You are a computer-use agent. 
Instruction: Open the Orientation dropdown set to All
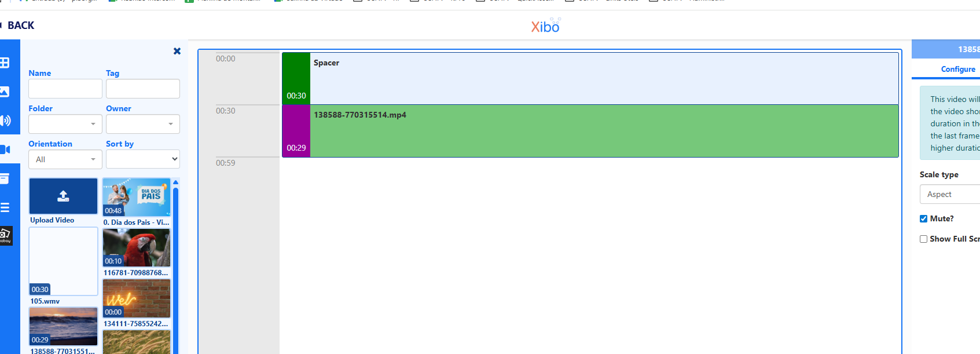[65, 159]
